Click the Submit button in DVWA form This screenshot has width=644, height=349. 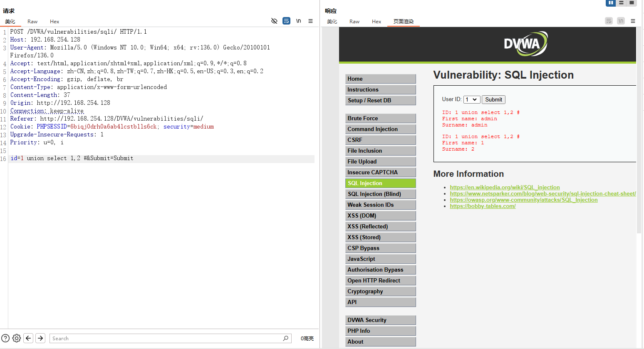[x=493, y=99]
